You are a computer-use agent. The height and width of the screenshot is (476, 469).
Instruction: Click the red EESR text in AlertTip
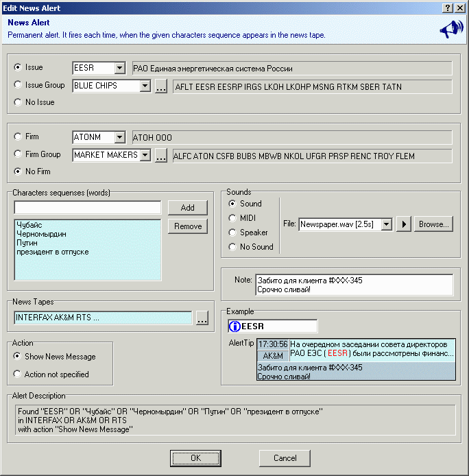click(337, 353)
